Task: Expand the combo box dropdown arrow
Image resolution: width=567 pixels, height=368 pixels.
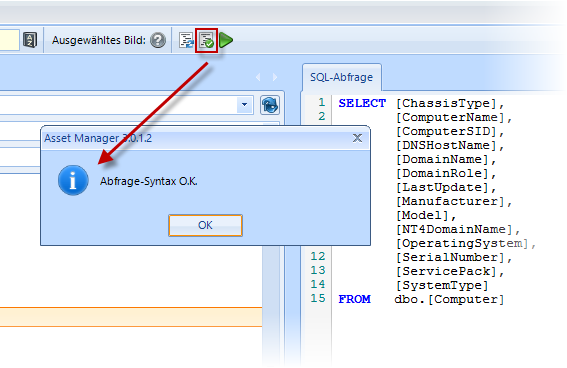Action: pos(244,105)
